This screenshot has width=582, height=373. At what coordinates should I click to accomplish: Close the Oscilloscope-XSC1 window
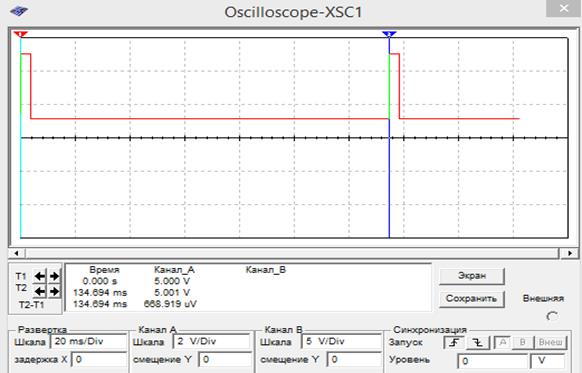click(563, 8)
